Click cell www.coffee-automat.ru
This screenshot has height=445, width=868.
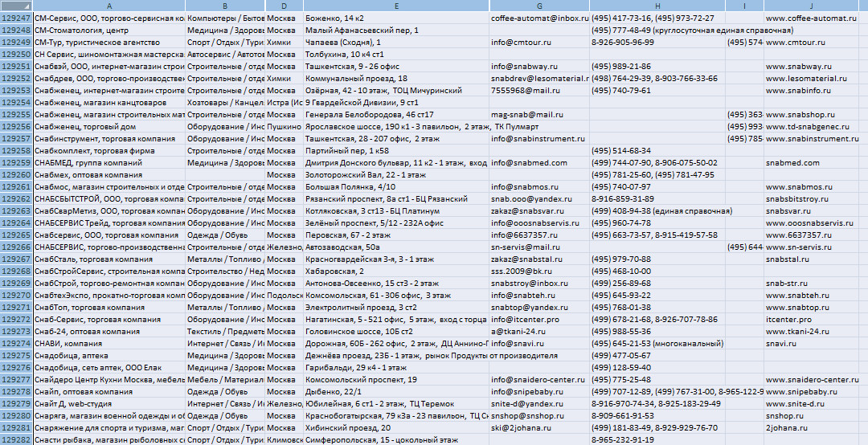tap(811, 18)
